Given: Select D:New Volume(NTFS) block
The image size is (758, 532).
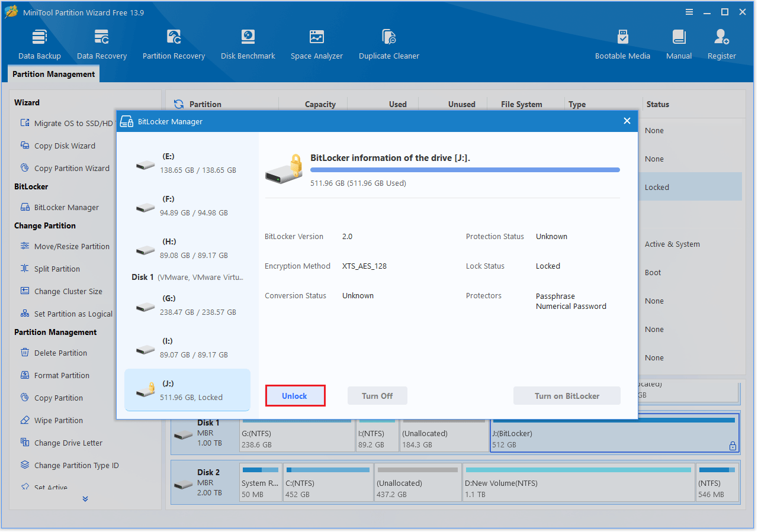Looking at the screenshot, I should pyautogui.click(x=579, y=482).
